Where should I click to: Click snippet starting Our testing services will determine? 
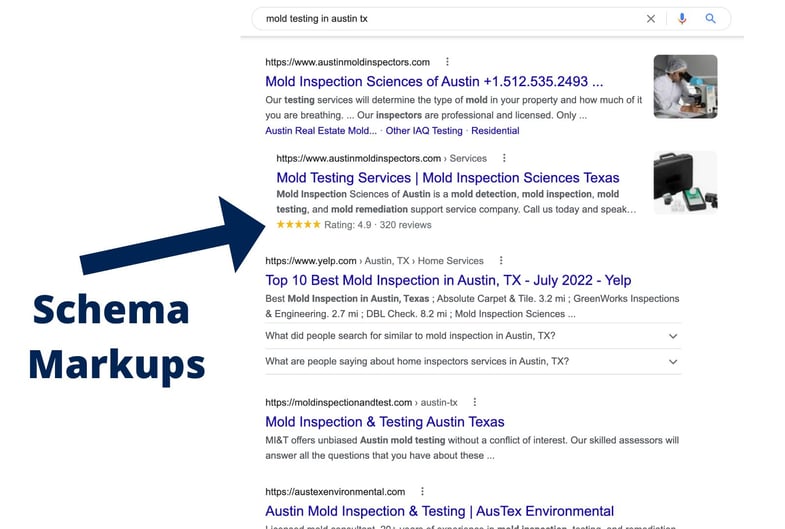pos(454,108)
